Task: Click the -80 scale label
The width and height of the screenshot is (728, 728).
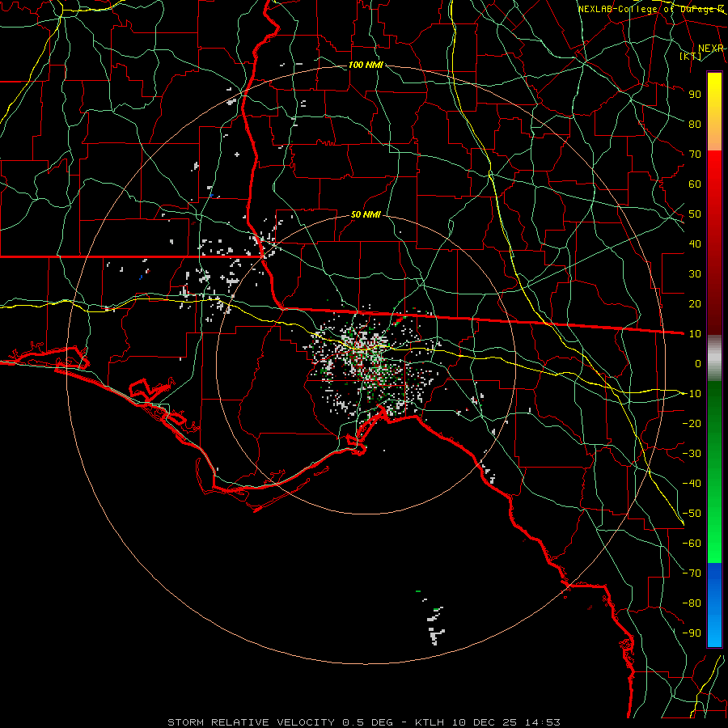Action: click(x=692, y=603)
